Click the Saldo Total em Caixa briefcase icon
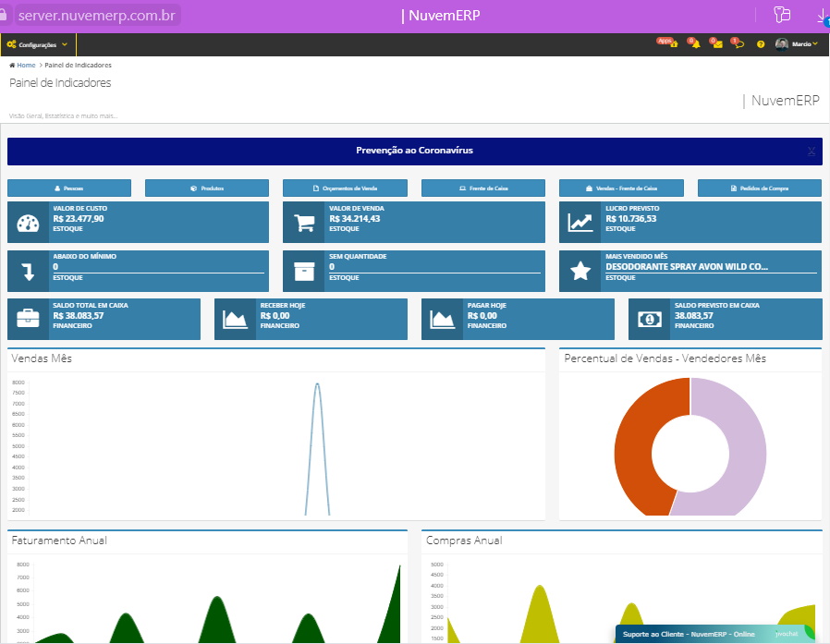The height and width of the screenshot is (644, 830). 28,319
